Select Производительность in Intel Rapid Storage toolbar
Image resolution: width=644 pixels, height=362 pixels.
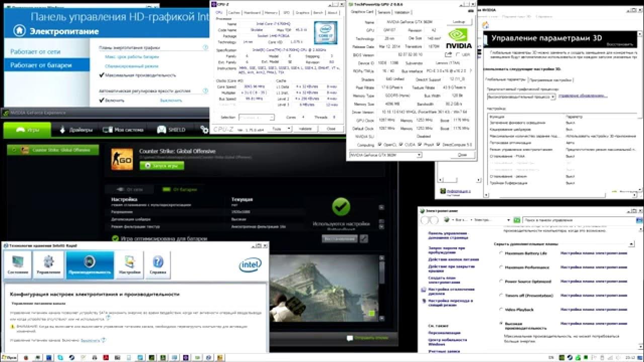coord(90,265)
